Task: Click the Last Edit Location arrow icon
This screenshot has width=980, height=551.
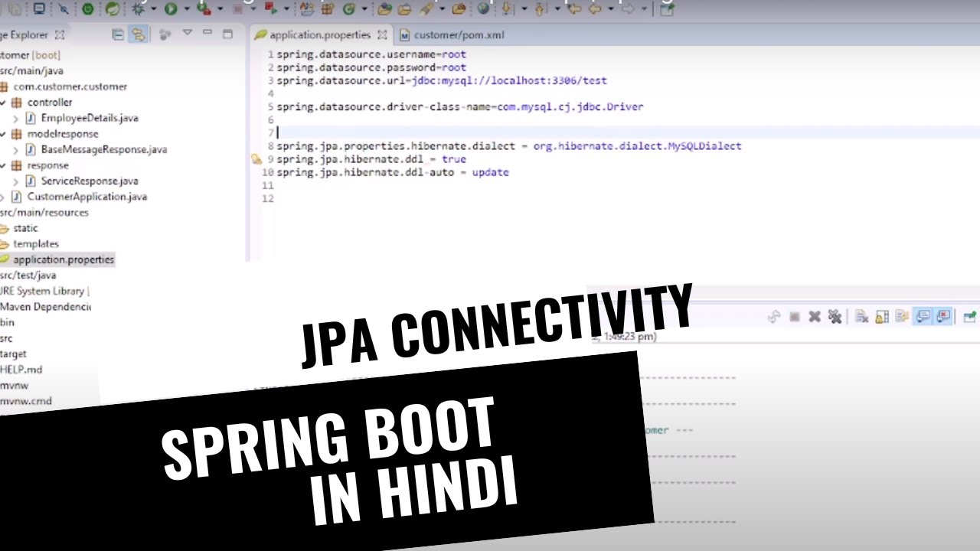Action: (x=573, y=9)
